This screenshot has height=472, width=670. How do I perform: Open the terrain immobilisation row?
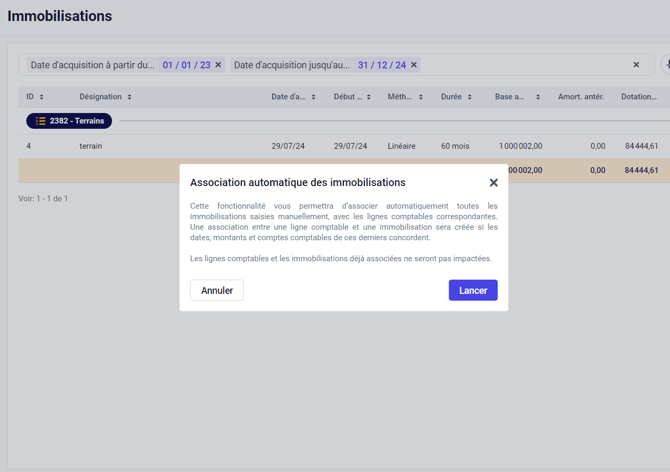tap(91, 146)
